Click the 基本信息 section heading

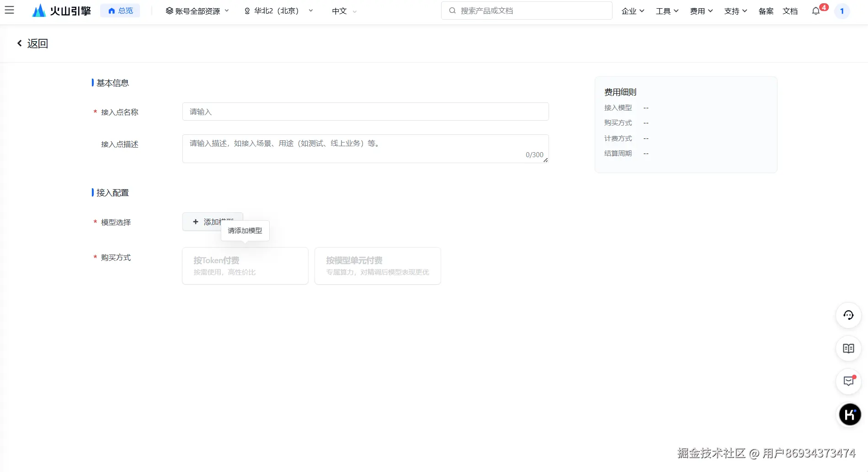click(112, 83)
